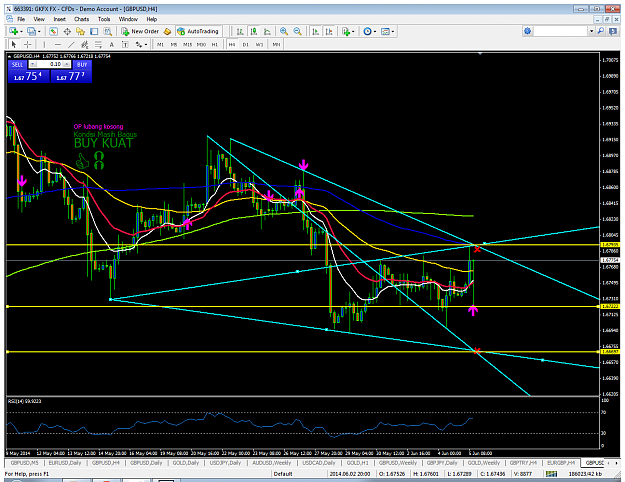Toggle chart shift from right border
This screenshot has width=625, height=482.
pos(329,31)
